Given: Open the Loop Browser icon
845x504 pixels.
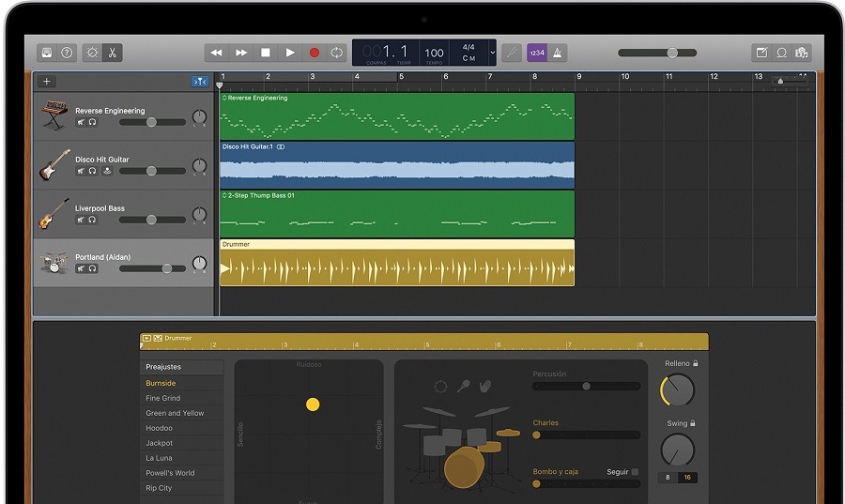Looking at the screenshot, I should (781, 53).
